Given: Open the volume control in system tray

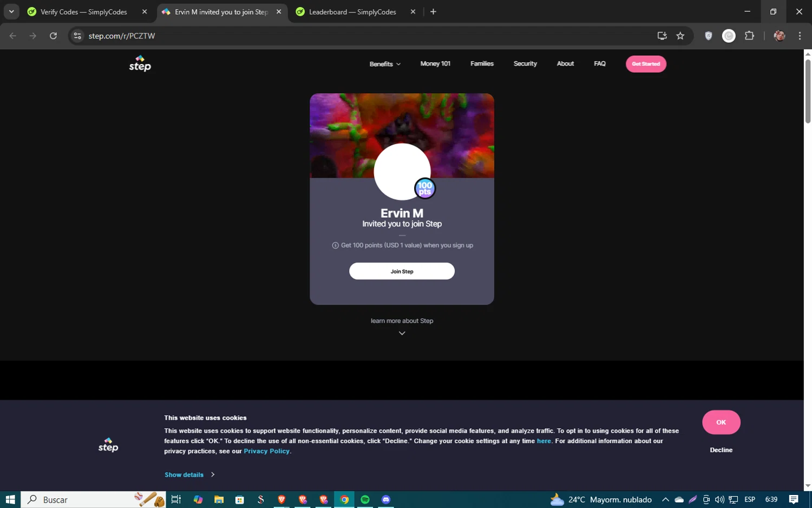Looking at the screenshot, I should [719, 499].
